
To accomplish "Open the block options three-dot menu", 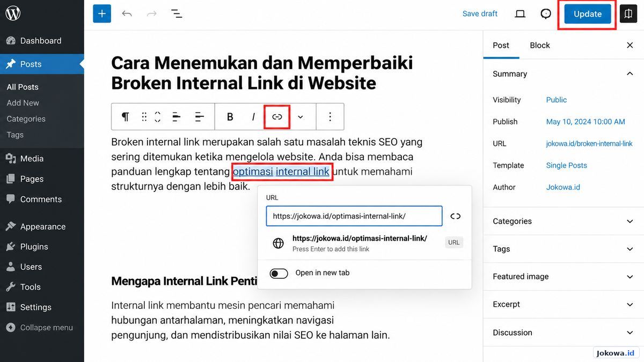I will [330, 117].
